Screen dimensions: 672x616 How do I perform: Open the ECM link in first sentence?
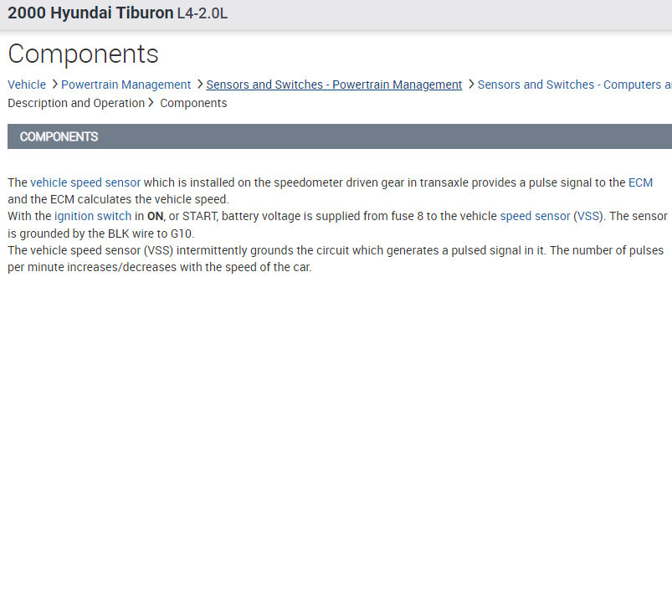pos(640,182)
